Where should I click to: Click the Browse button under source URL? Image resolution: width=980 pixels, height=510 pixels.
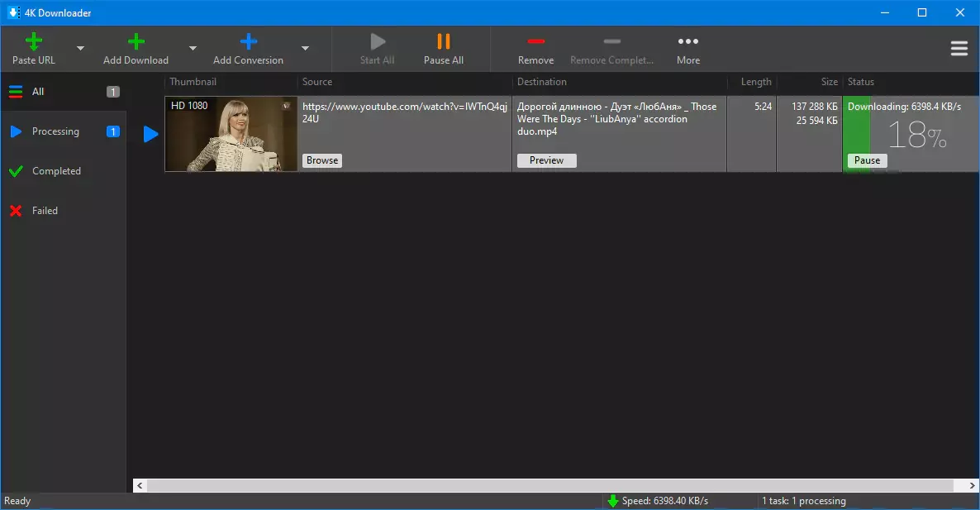322,160
